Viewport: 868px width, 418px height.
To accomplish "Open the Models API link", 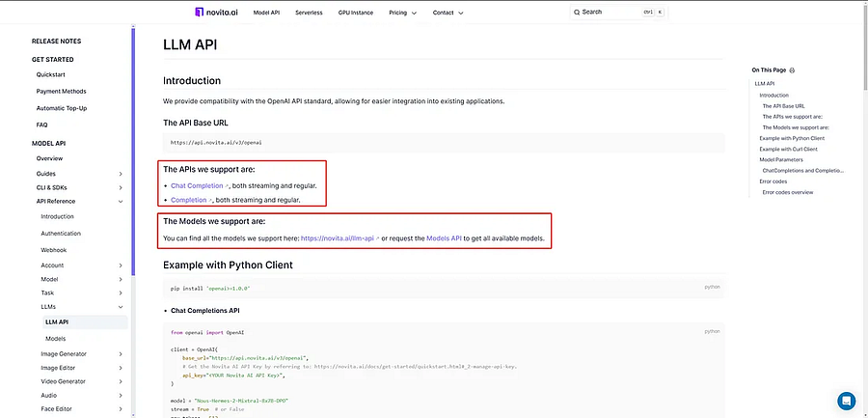I will [x=444, y=238].
